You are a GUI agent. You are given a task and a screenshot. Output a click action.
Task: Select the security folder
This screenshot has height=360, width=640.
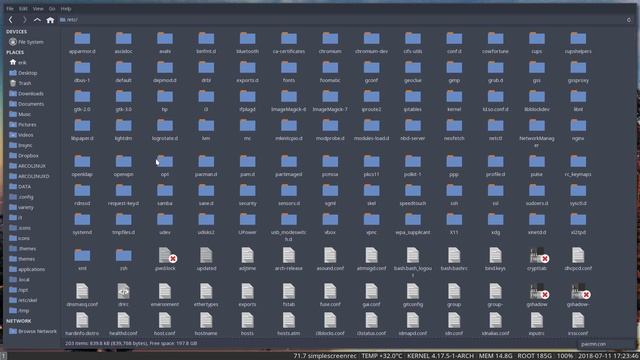[x=247, y=195]
